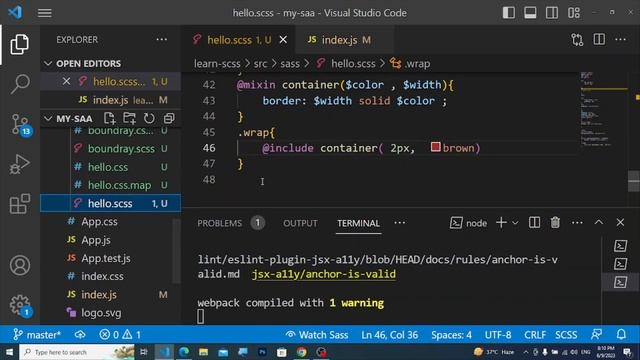Click Ln 46, Col 36 in status bar
This screenshot has width=640, height=360.
tap(389, 335)
